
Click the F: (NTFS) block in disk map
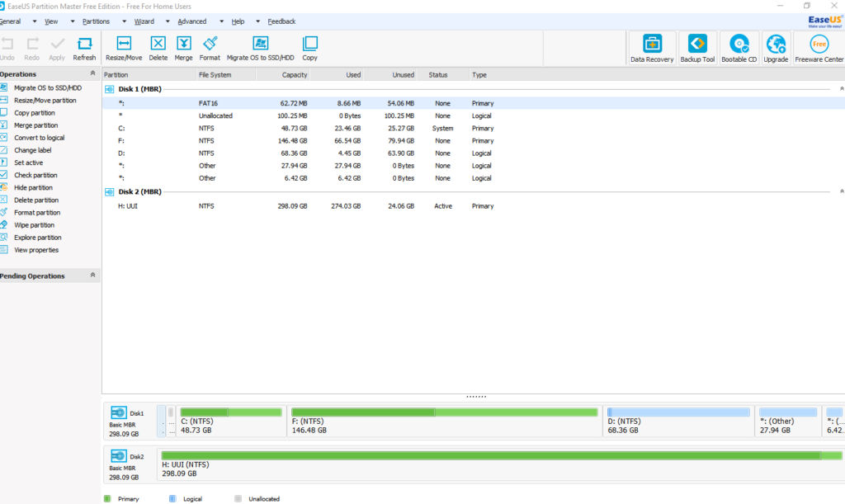444,421
